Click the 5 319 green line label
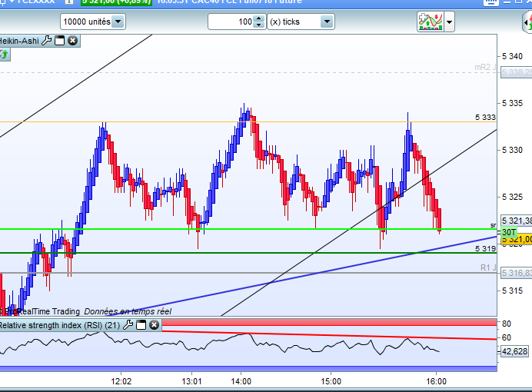Viewport: 532px width, 392px height. point(486,249)
